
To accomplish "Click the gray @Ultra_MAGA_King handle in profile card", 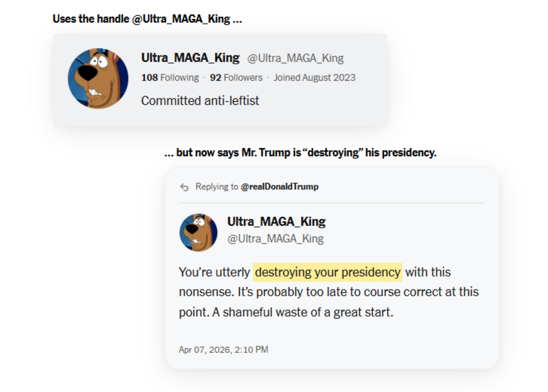I will 295,58.
